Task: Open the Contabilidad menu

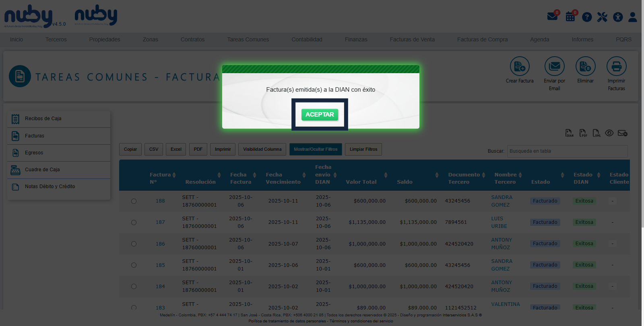Action: [307, 39]
